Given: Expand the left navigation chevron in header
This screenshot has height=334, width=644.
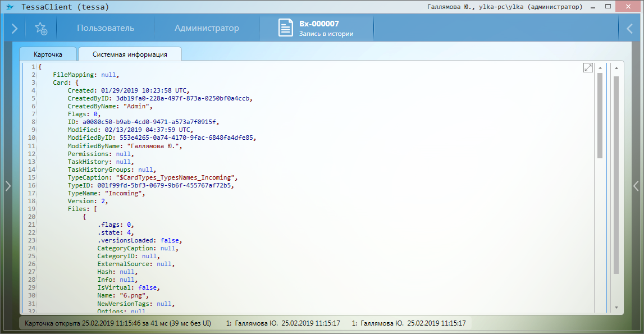Looking at the screenshot, I should tap(15, 28).
